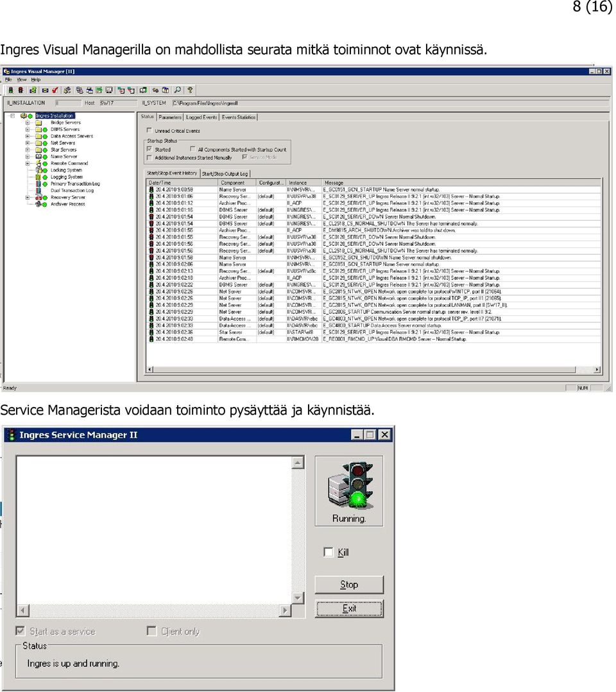Image resolution: width=616 pixels, height=692 pixels.
Task: Switch to the Parameters tab
Action: click(170, 117)
